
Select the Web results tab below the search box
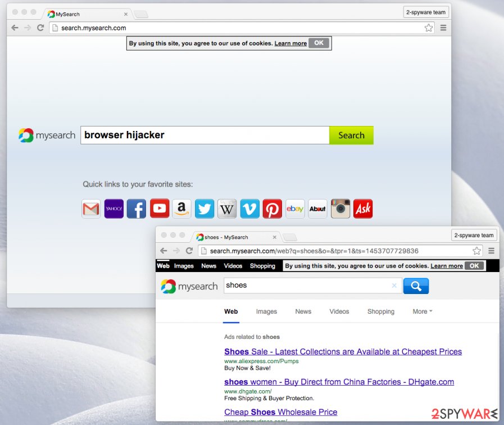coord(231,311)
